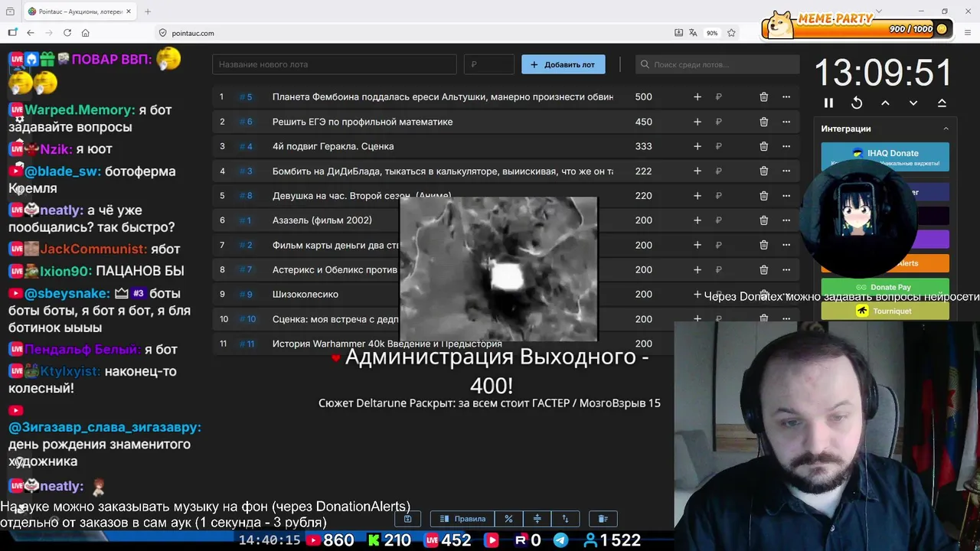Focus the lot search field

tap(717, 64)
